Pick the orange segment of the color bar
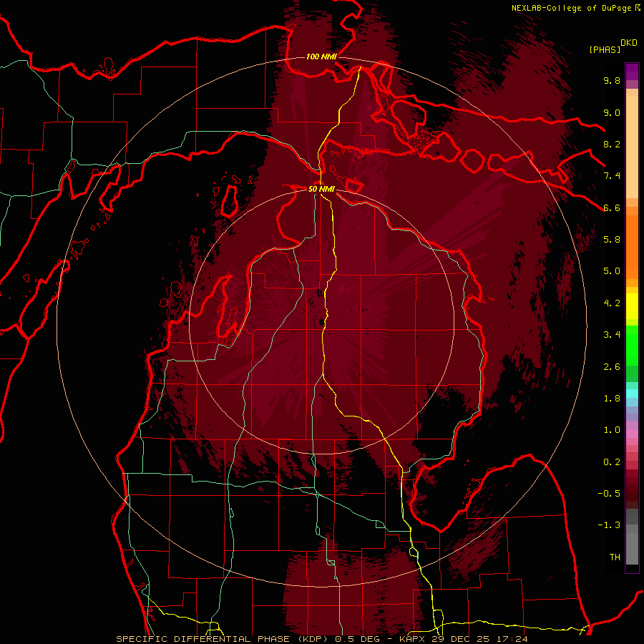 (x=632, y=246)
